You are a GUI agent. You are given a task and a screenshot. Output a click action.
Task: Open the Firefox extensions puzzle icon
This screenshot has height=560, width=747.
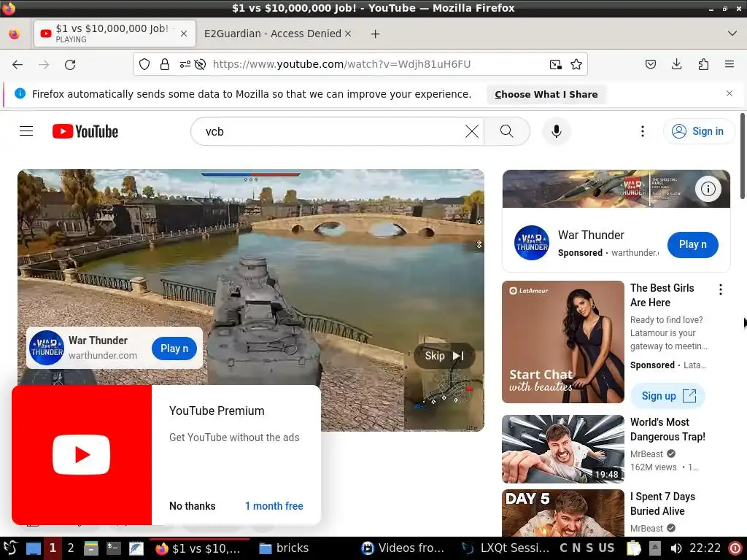point(703,64)
